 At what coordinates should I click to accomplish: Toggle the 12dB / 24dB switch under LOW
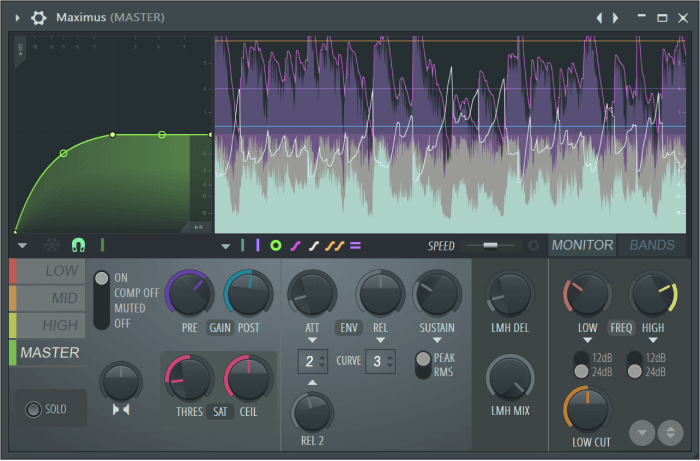tap(581, 365)
